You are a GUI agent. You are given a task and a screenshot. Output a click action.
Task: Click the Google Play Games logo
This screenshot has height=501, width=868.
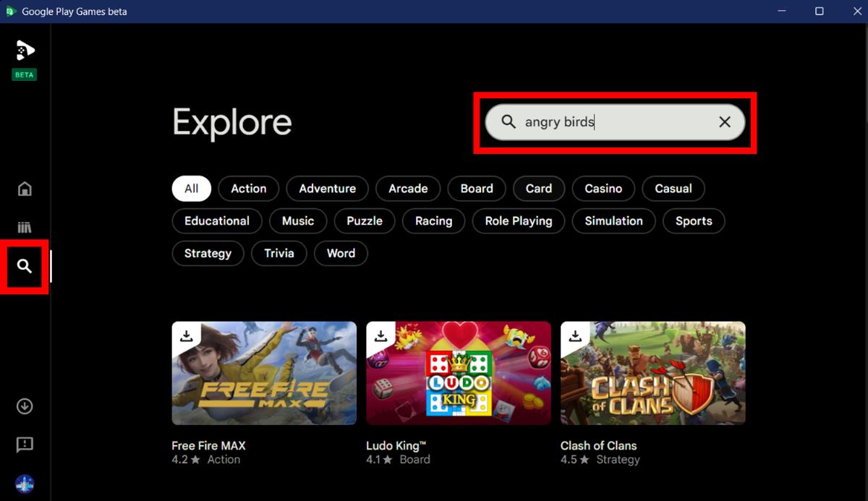[x=25, y=51]
